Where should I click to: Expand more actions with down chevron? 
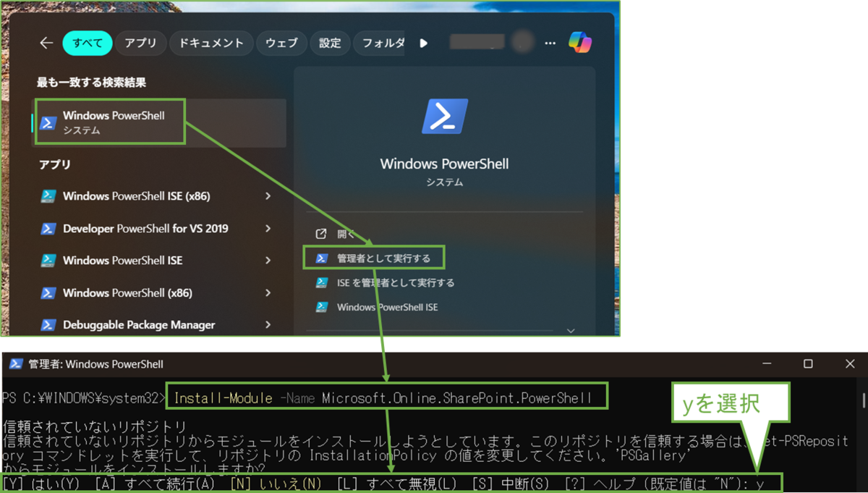pos(571,330)
